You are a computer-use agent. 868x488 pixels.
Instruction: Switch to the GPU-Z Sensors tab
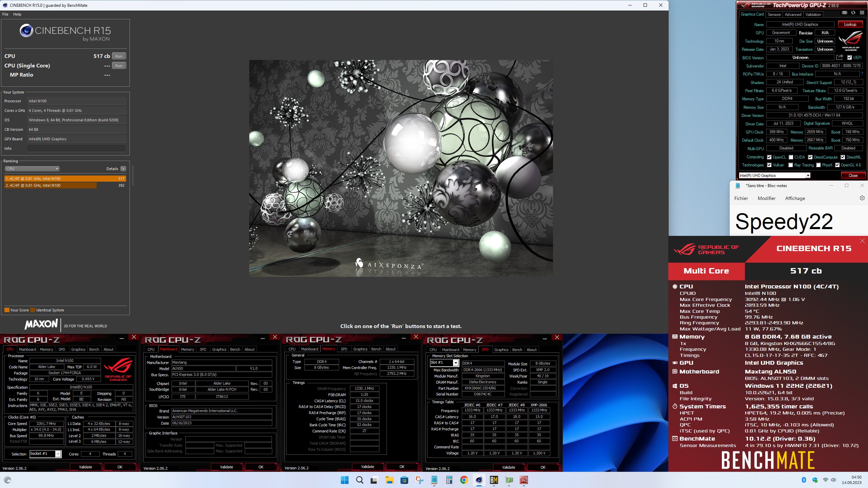coord(774,15)
